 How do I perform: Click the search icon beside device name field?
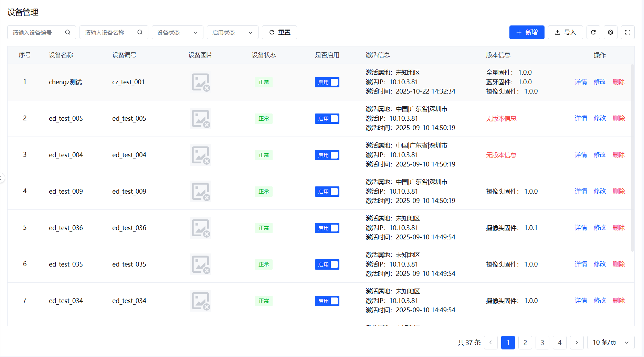pos(140,32)
